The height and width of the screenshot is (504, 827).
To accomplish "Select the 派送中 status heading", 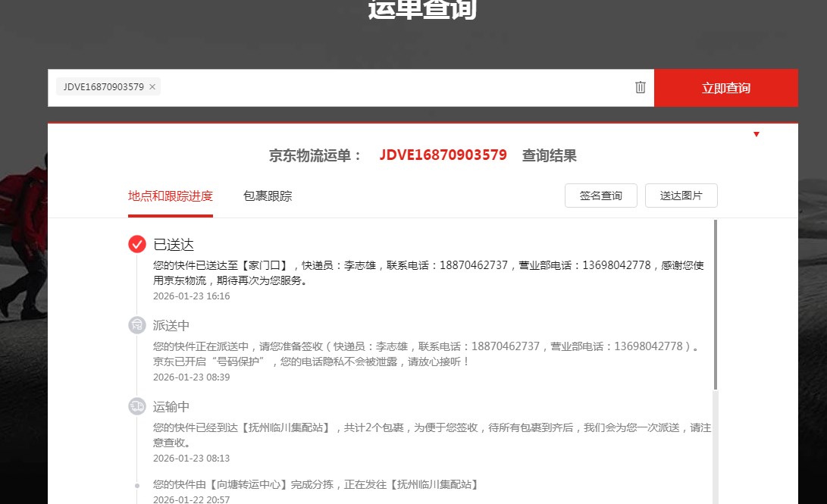I will click(171, 326).
